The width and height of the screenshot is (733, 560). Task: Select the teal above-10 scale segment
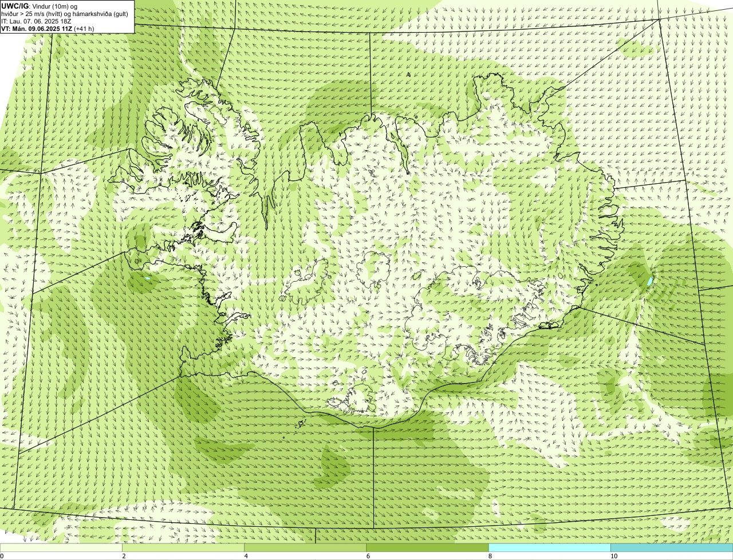672,547
